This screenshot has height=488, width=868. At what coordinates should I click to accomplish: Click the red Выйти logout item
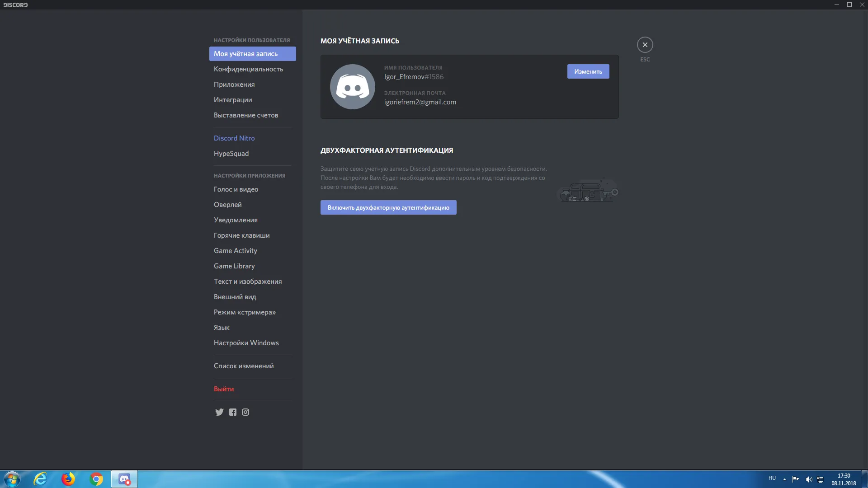[x=224, y=389]
